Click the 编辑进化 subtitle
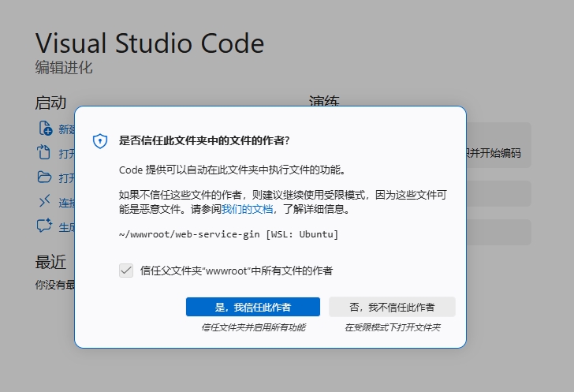 (64, 67)
